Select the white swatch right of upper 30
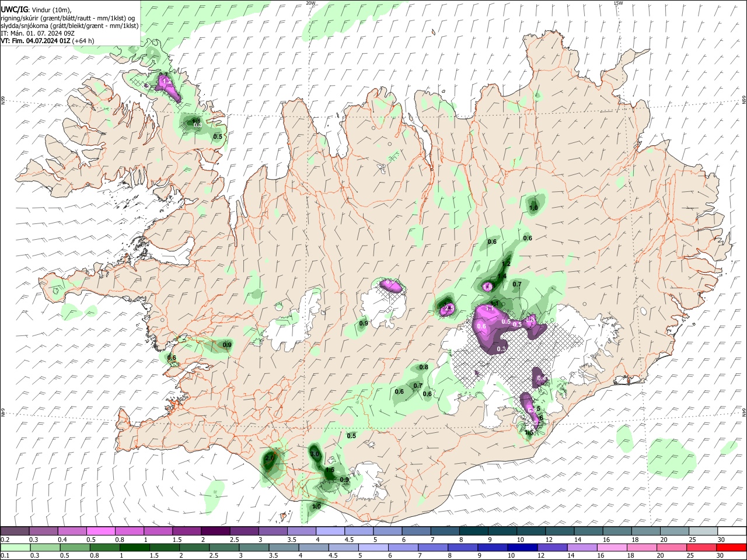The image size is (747, 560). [733, 531]
